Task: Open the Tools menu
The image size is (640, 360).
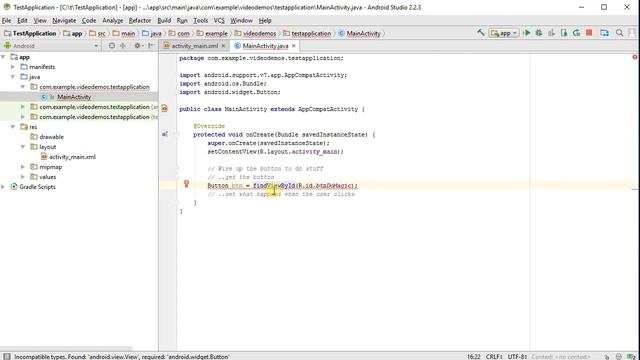Action: pyautogui.click(x=200, y=20)
